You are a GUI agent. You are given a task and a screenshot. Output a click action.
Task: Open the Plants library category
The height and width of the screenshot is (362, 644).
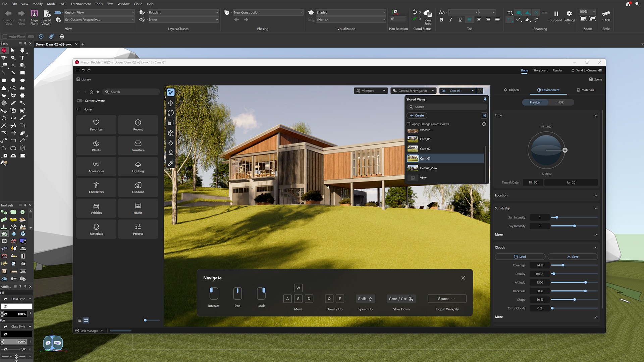point(96,145)
